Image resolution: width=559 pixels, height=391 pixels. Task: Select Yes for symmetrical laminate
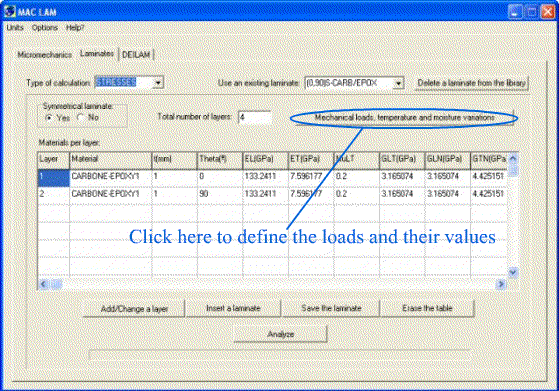(49, 117)
